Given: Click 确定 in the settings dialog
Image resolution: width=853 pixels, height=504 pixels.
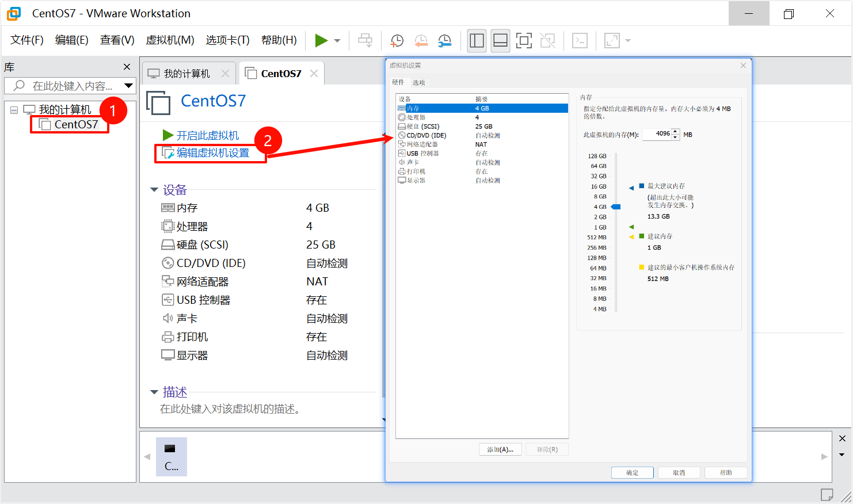Looking at the screenshot, I should click(x=632, y=472).
